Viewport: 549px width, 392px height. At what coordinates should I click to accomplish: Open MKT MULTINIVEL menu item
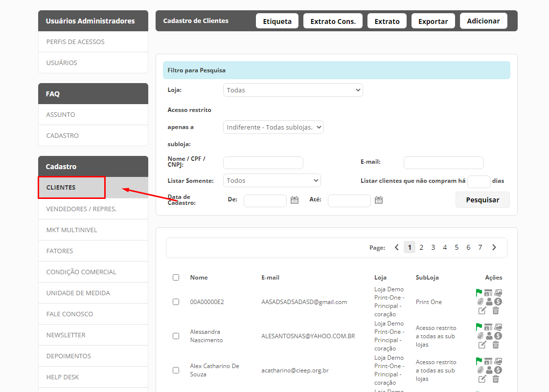tap(93, 230)
